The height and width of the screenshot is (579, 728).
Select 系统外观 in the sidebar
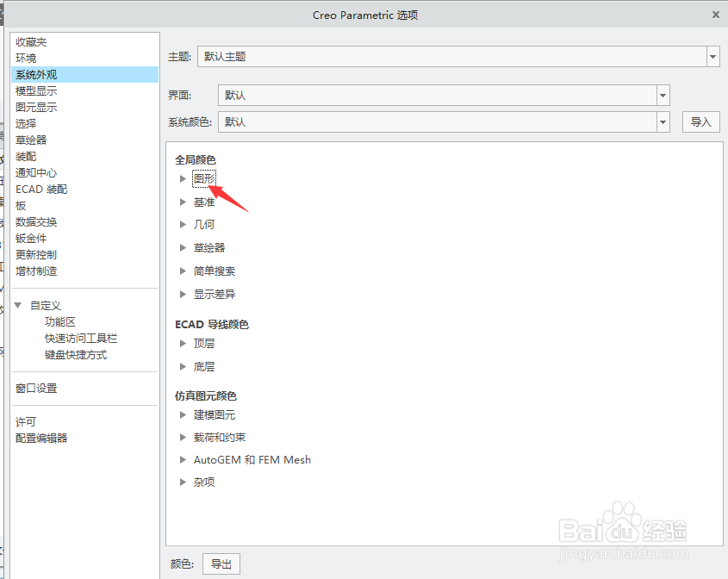pos(84,75)
